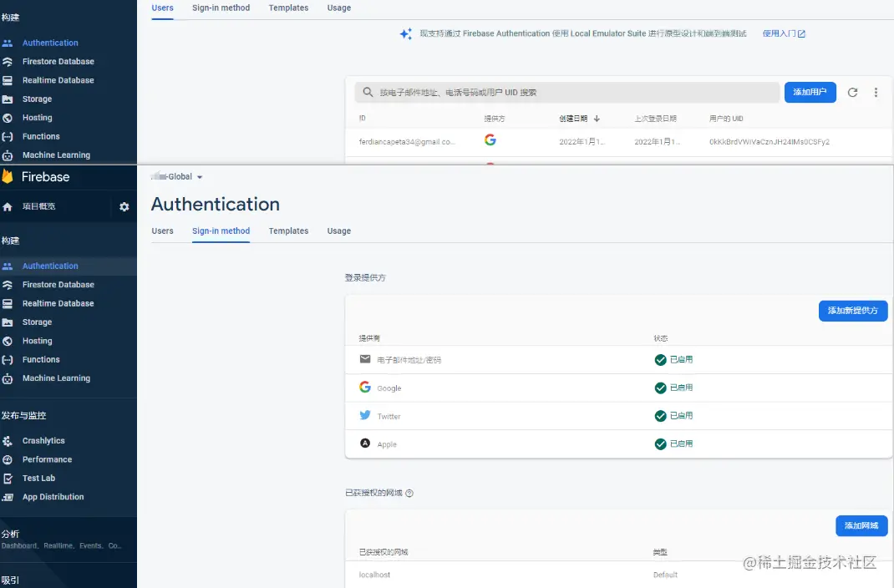Image resolution: width=894 pixels, height=588 pixels.
Task: Switch to the Templates tab in lower panel
Action: [288, 231]
